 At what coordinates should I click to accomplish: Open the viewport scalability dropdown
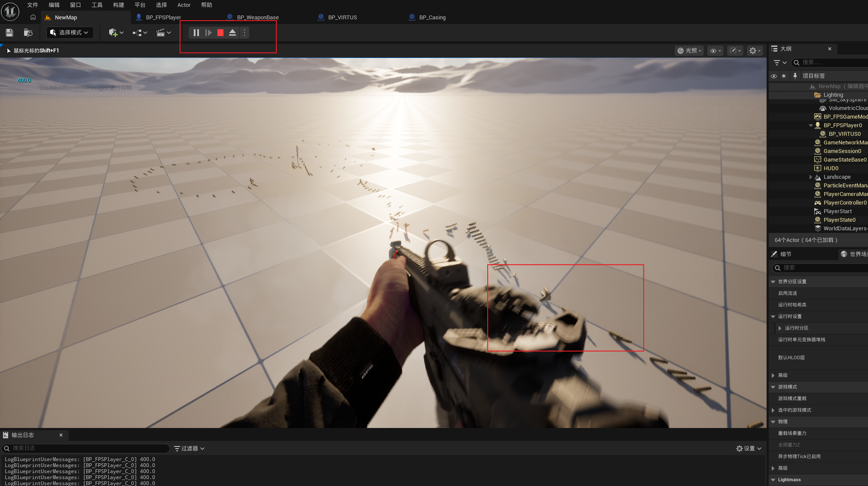pyautogui.click(x=735, y=51)
